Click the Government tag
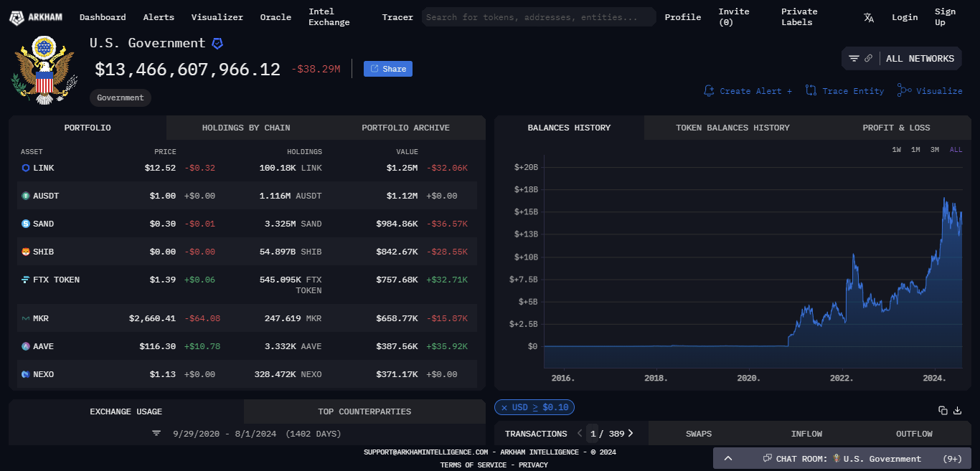This screenshot has width=980, height=471. pos(121,97)
